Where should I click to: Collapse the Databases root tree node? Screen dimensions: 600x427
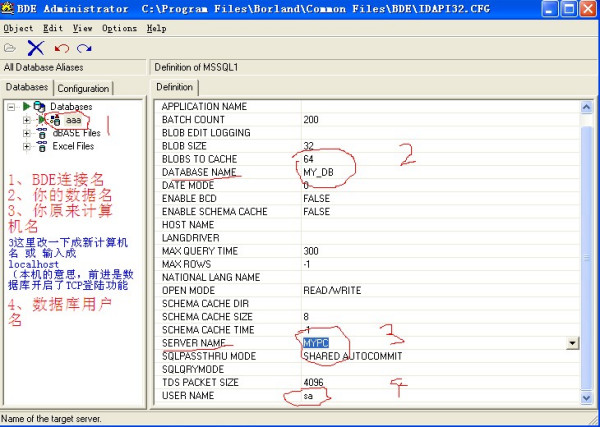tap(11, 107)
